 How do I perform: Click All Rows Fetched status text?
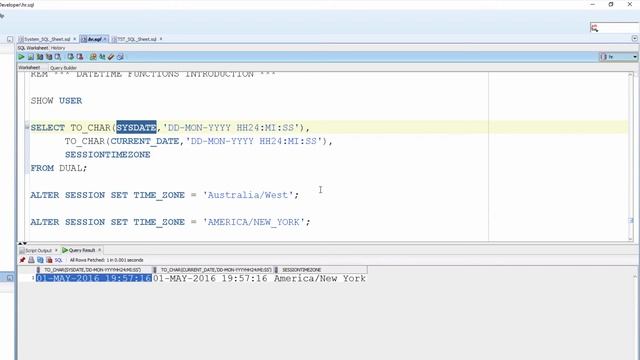(x=107, y=260)
